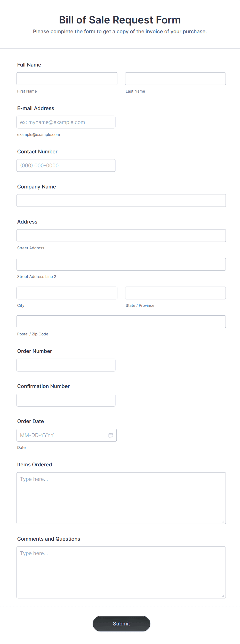This screenshot has height=644, width=240.
Task: Click the City input field
Action: point(67,293)
